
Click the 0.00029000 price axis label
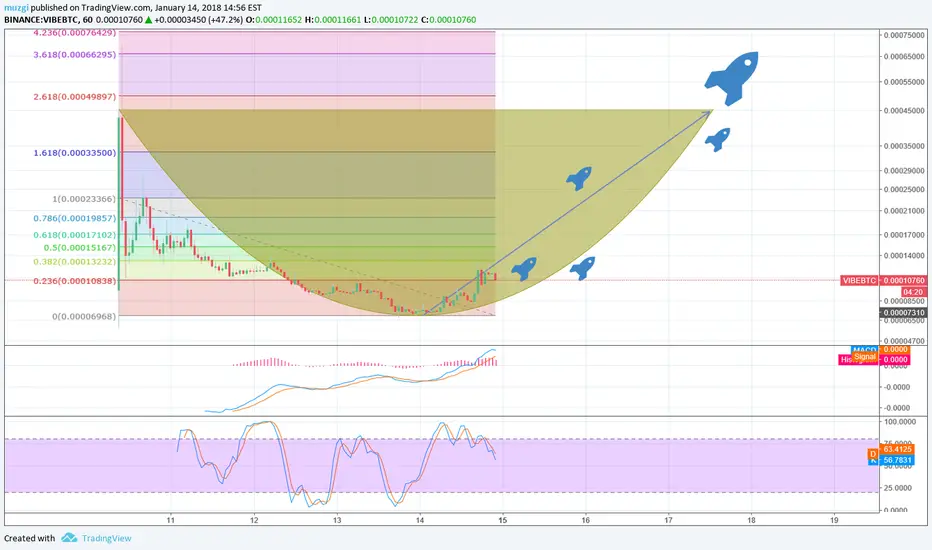(904, 171)
